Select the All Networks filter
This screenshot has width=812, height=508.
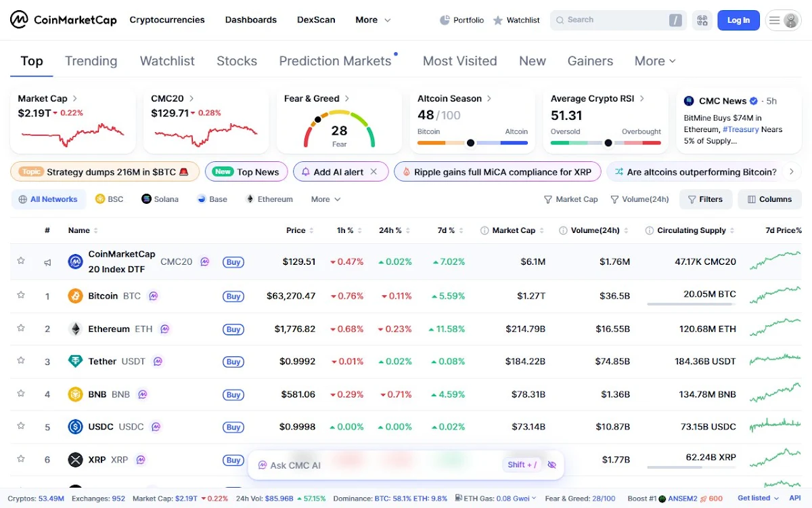[48, 199]
